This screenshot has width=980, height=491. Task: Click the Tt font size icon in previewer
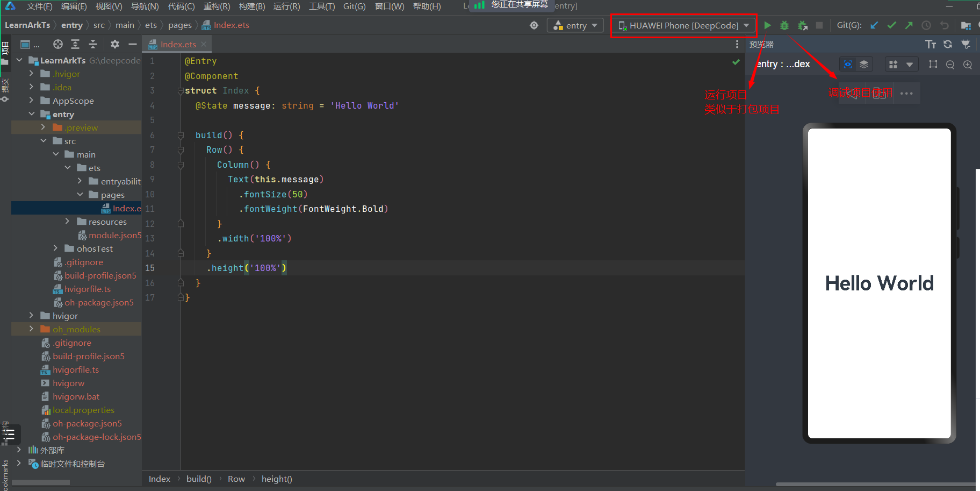(931, 44)
